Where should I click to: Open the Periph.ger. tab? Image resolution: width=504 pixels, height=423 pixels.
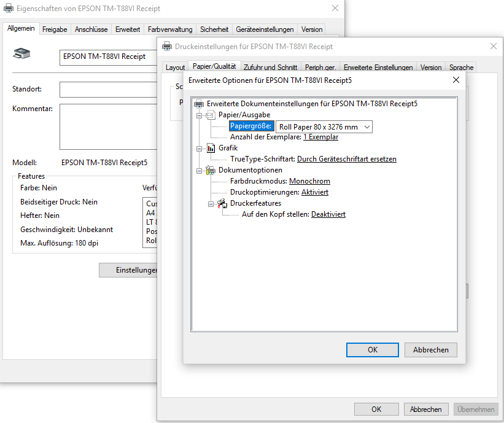click(320, 67)
